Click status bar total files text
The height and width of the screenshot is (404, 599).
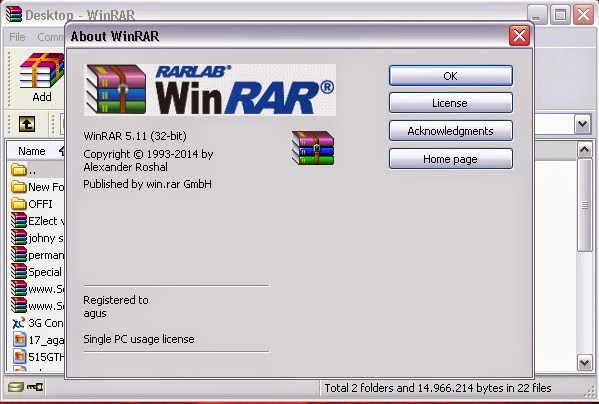pos(438,388)
